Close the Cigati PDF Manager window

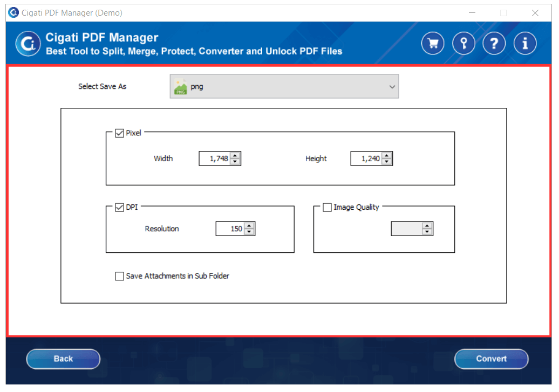[x=535, y=13]
